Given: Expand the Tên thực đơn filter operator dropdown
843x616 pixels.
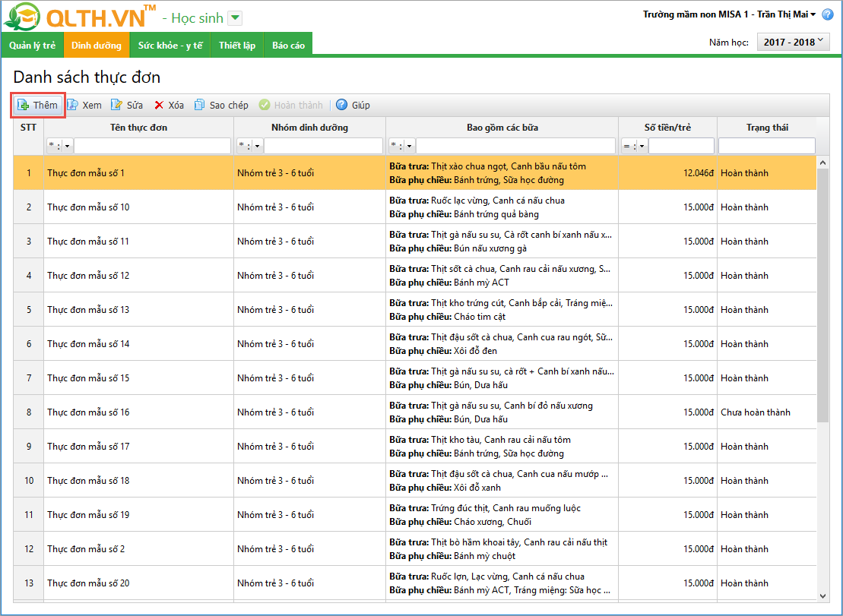Looking at the screenshot, I should tap(67, 146).
